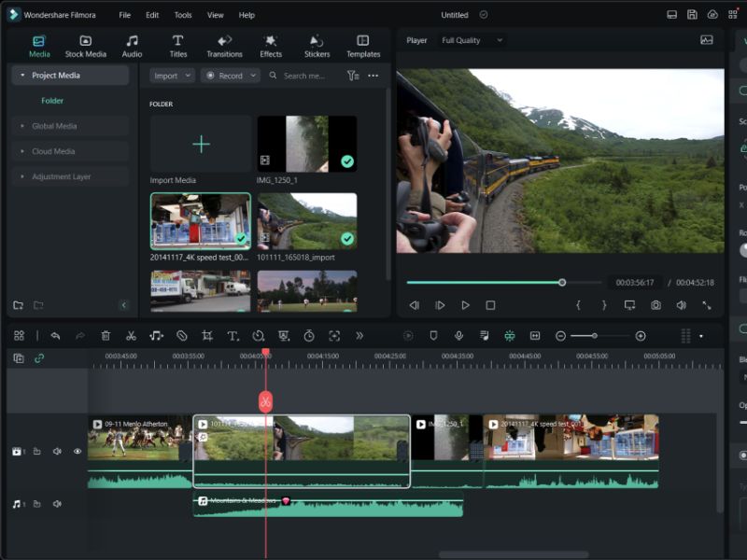Toggle the video track lock icon

pos(37,452)
